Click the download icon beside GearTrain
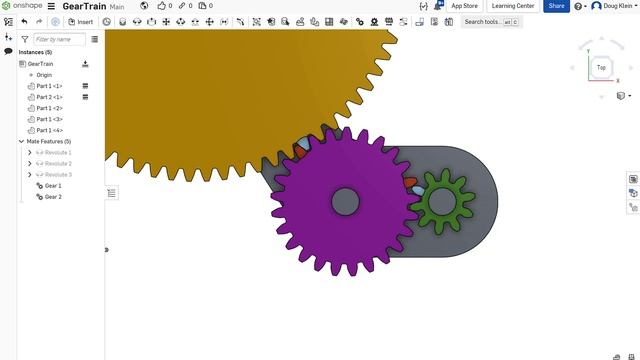This screenshot has width=640, height=360. point(85,64)
